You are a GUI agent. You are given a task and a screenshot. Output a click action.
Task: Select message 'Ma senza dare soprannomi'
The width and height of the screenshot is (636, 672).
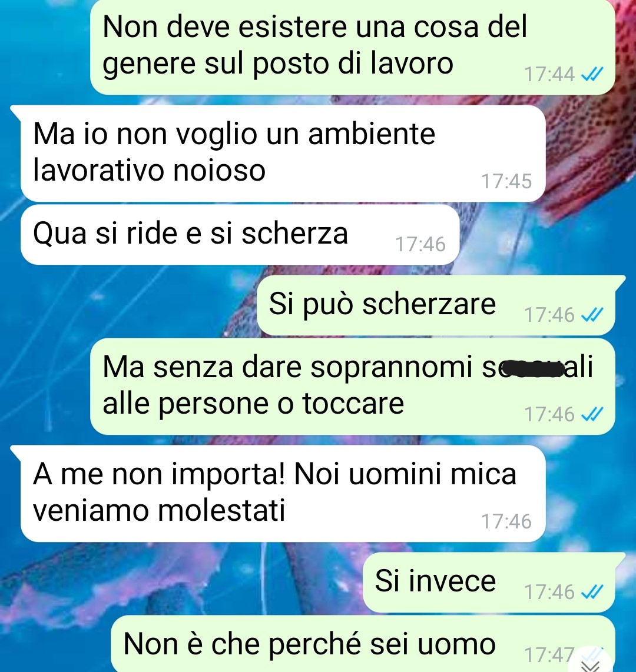353,386
